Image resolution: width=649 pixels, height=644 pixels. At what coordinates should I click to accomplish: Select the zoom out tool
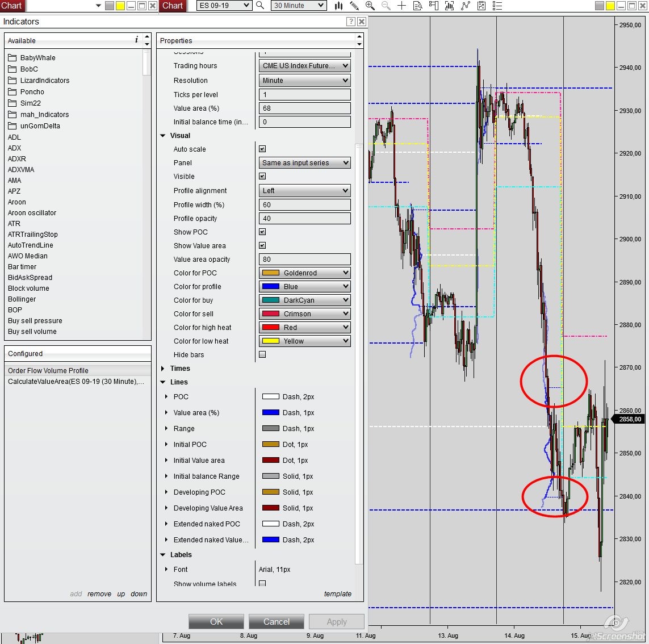pyautogui.click(x=386, y=5)
